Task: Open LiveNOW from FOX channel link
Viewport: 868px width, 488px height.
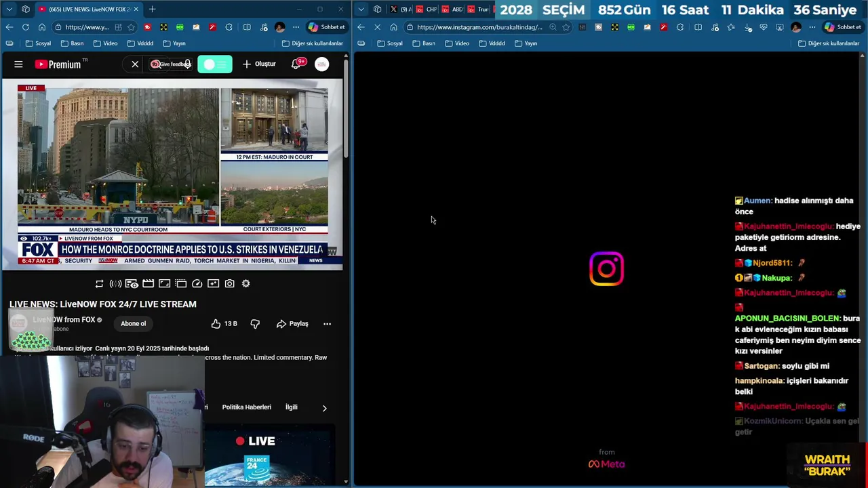Action: (64, 320)
